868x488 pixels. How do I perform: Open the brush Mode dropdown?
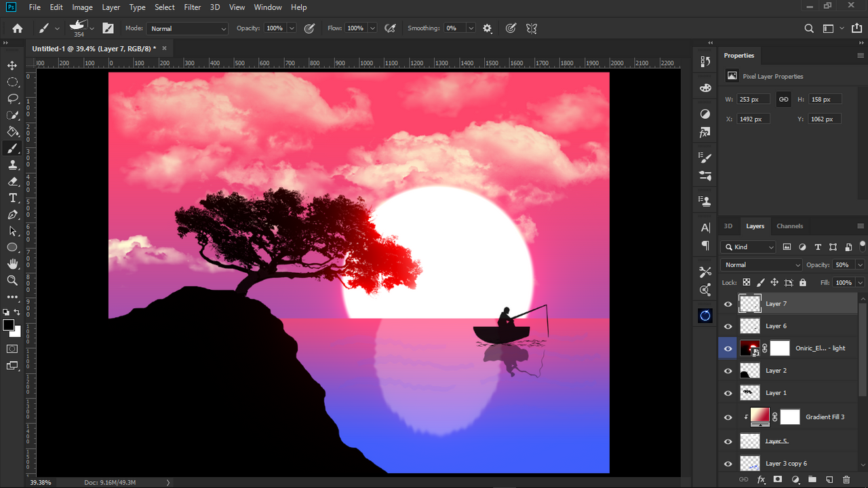pyautogui.click(x=187, y=29)
